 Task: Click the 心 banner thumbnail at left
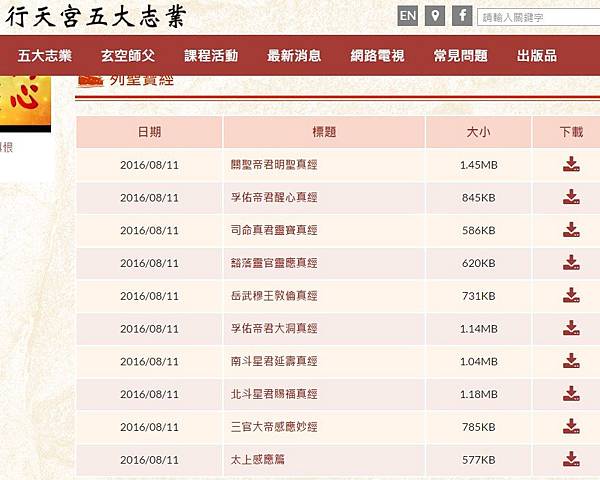click(25, 103)
